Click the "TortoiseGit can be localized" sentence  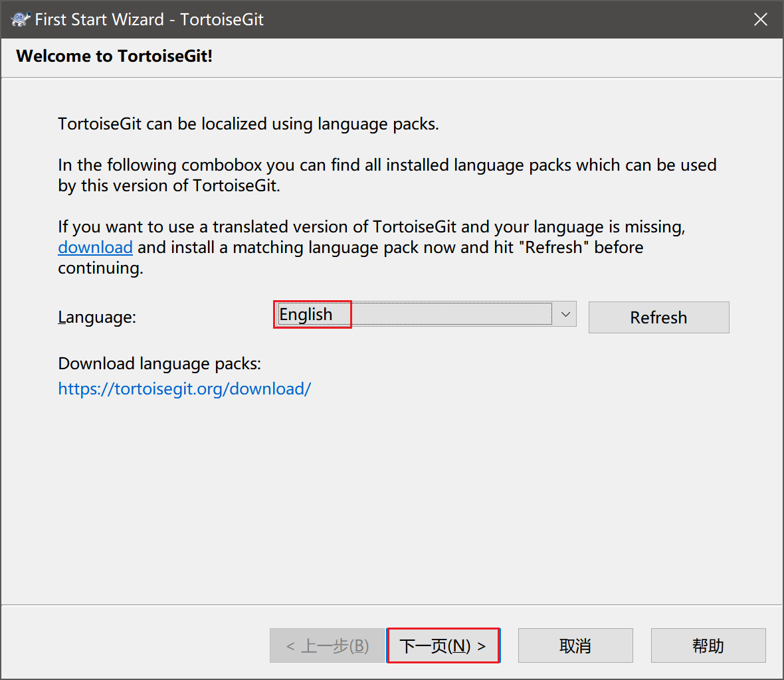248,124
